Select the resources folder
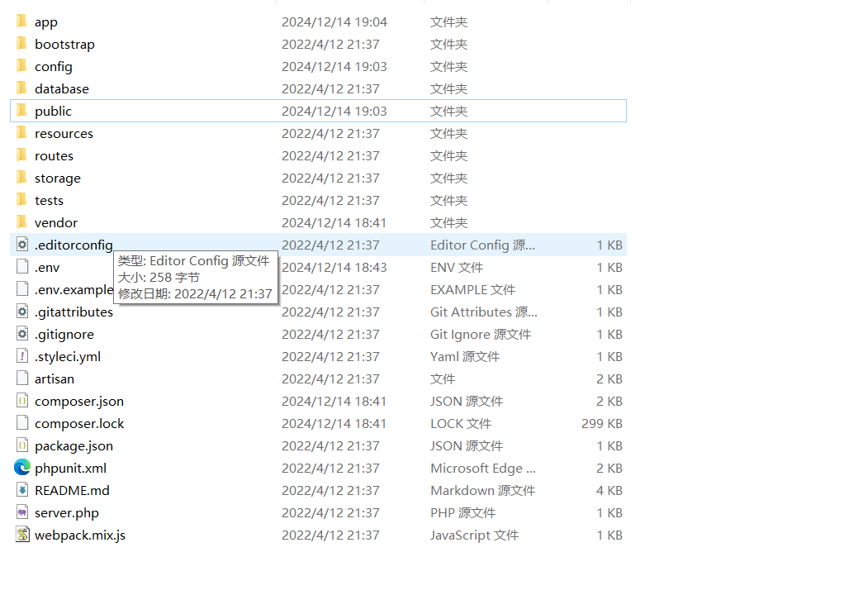This screenshot has width=868, height=614. 64,133
